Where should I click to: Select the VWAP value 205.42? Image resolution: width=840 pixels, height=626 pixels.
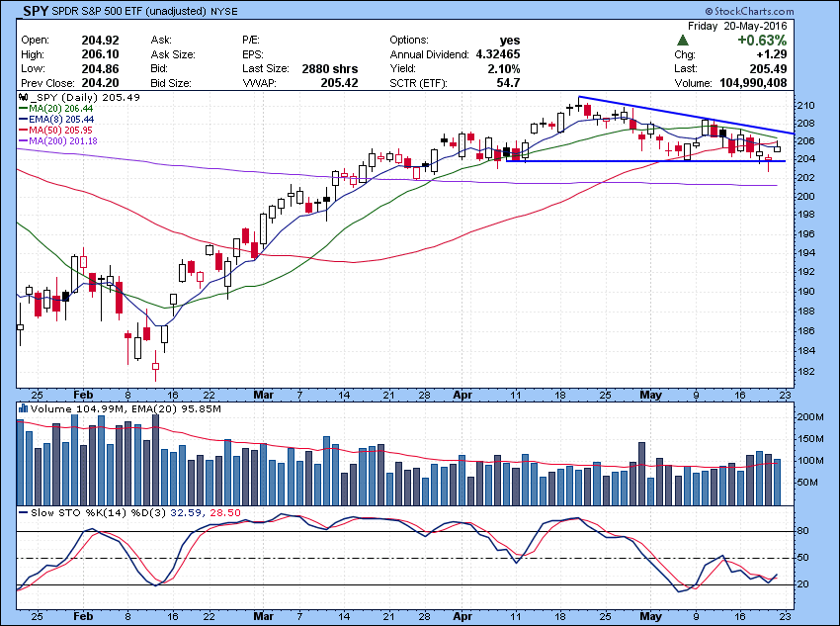pos(339,83)
